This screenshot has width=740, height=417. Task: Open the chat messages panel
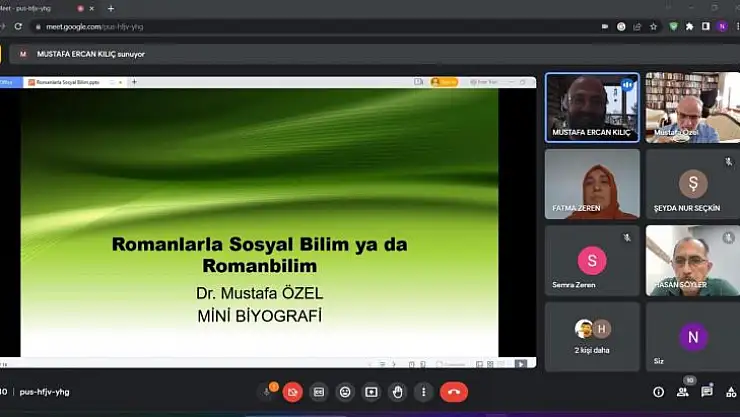pos(707,392)
